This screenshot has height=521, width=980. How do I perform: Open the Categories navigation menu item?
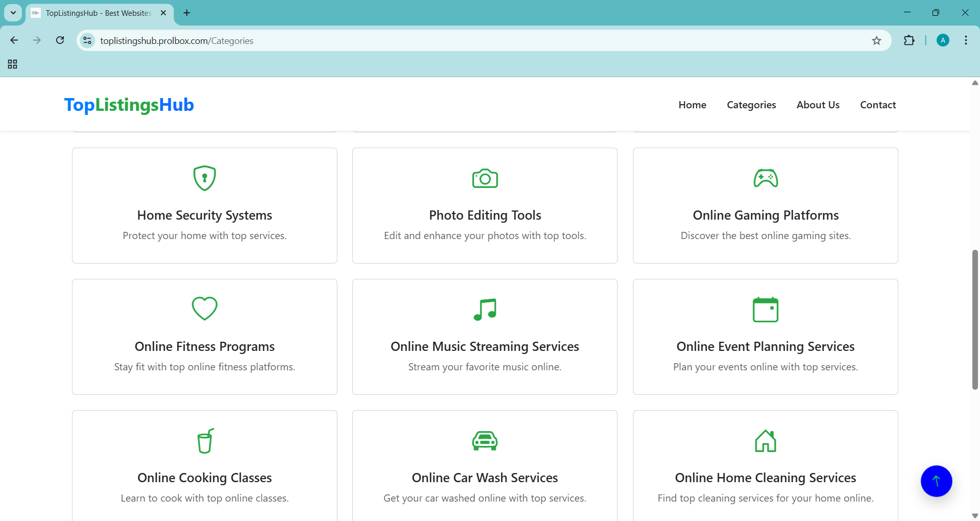click(751, 105)
